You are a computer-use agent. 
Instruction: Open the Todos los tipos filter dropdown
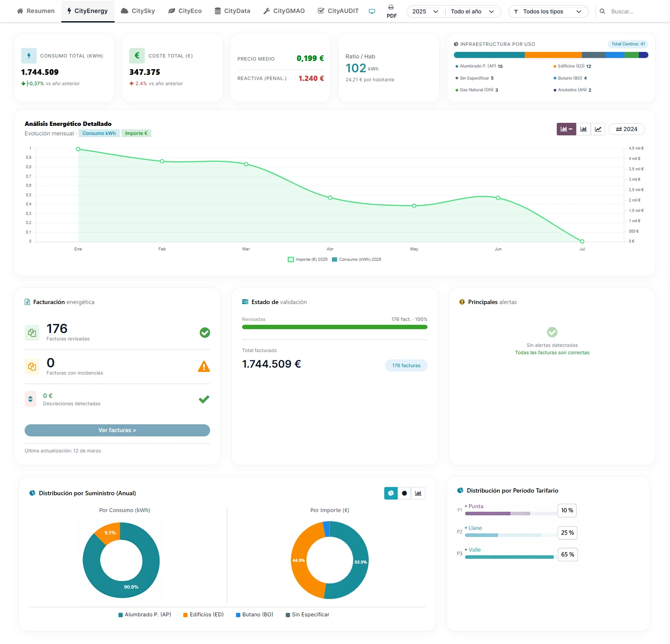(548, 12)
